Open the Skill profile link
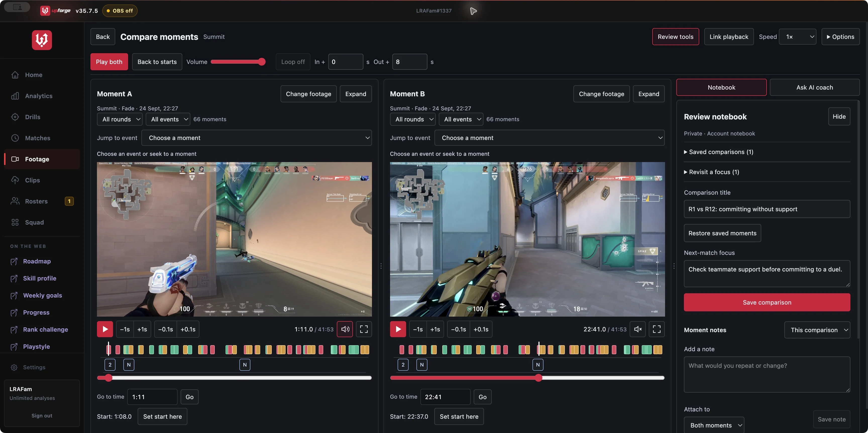868x433 pixels. pos(39,278)
